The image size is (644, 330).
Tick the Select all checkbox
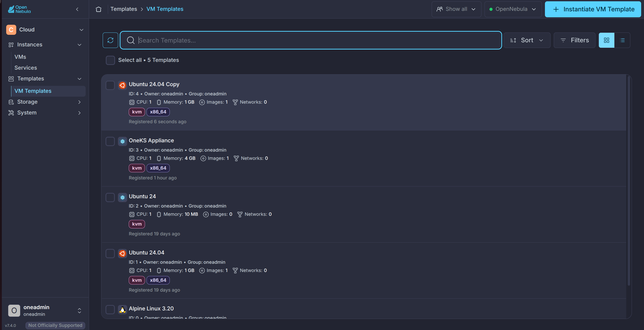pos(110,60)
